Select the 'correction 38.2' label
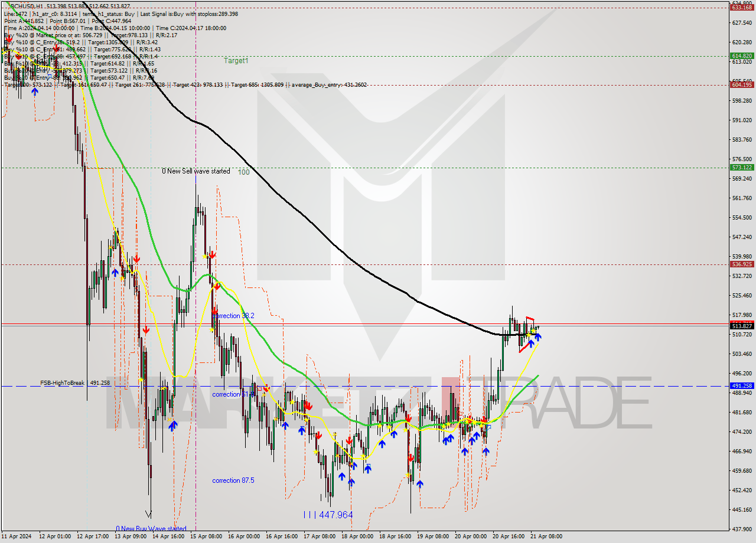The image size is (756, 543). coord(233,316)
